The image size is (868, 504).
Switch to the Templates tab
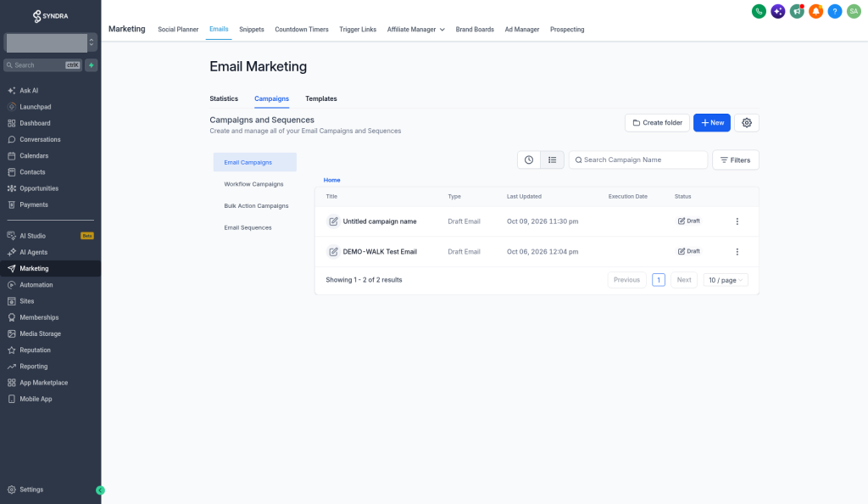tap(321, 98)
